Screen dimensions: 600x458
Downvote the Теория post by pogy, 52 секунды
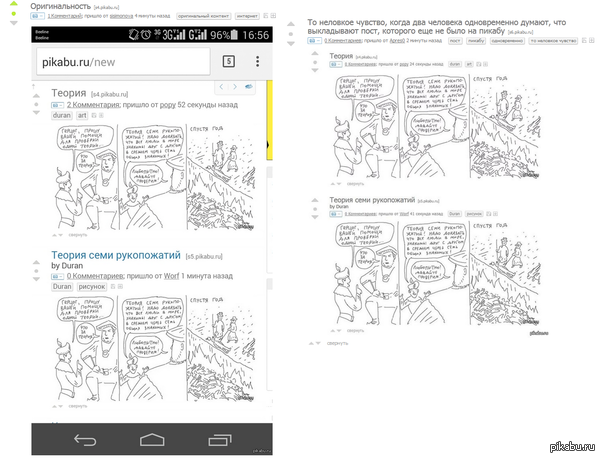coord(36,112)
